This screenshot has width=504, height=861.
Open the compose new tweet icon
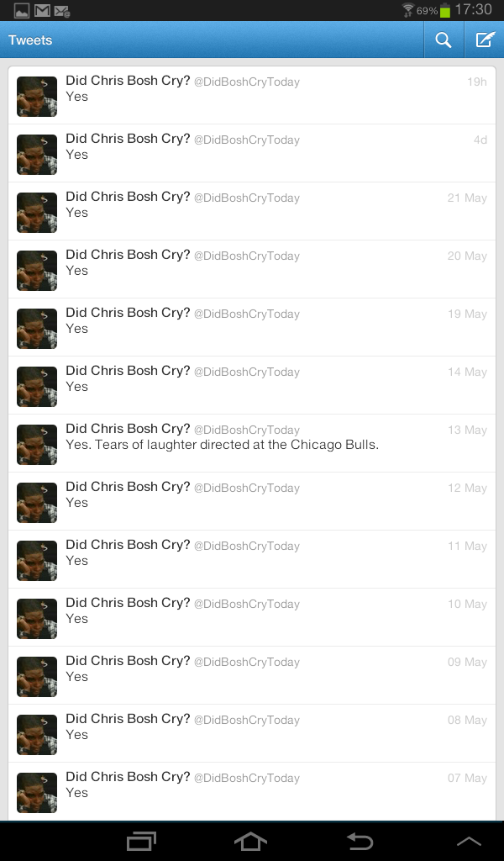click(x=485, y=40)
